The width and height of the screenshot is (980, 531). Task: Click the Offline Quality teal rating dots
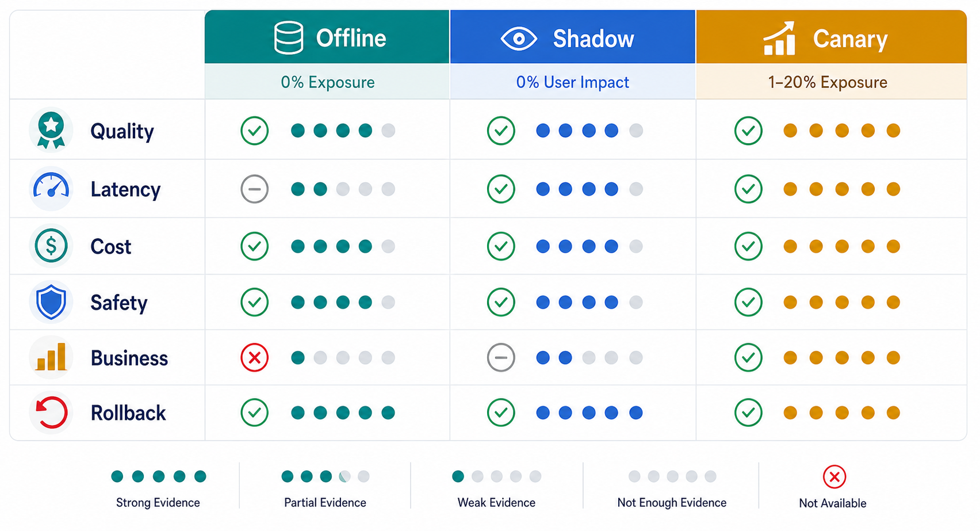[x=343, y=131]
